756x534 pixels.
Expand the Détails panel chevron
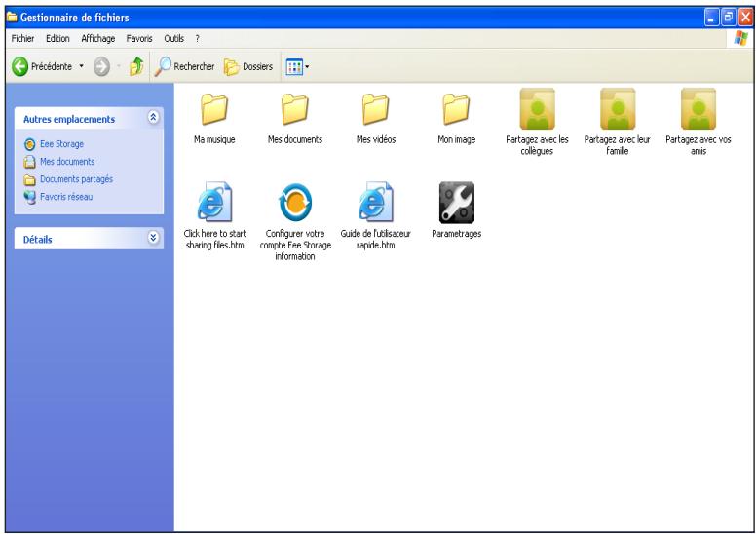pyautogui.click(x=153, y=238)
